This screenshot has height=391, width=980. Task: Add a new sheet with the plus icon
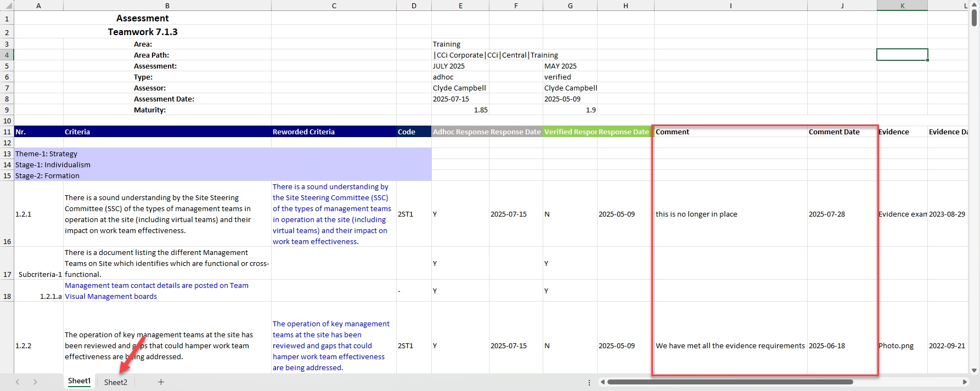tap(161, 382)
